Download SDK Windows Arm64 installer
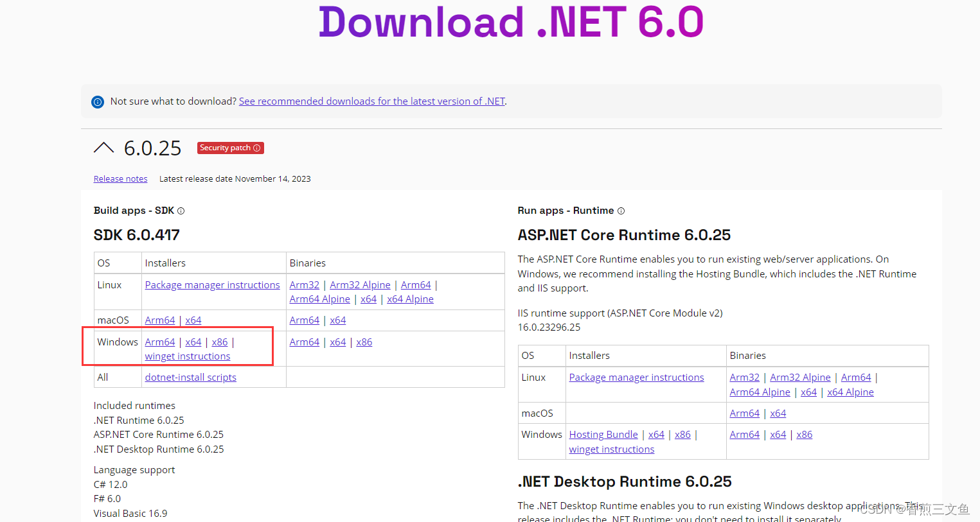 tap(160, 342)
